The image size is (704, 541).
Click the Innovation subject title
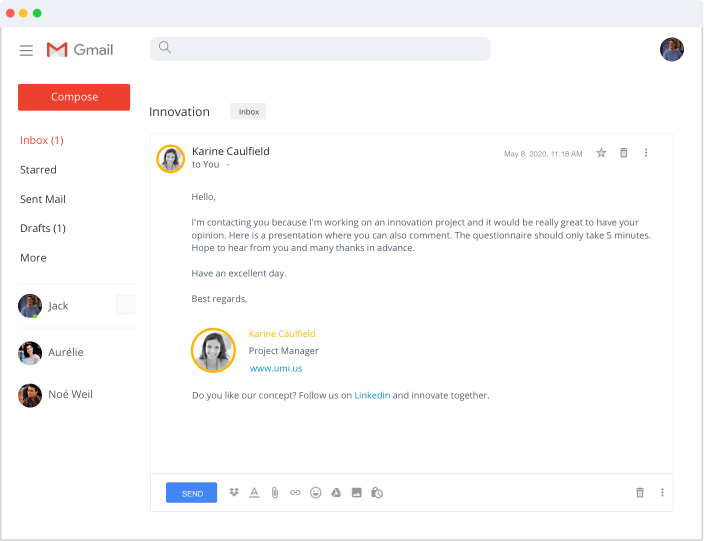point(179,112)
